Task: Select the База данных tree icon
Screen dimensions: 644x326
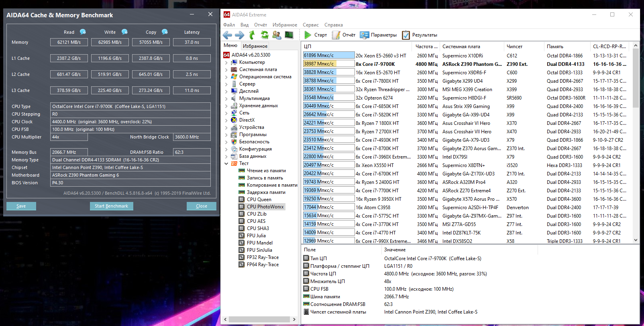Action: pyautogui.click(x=234, y=156)
